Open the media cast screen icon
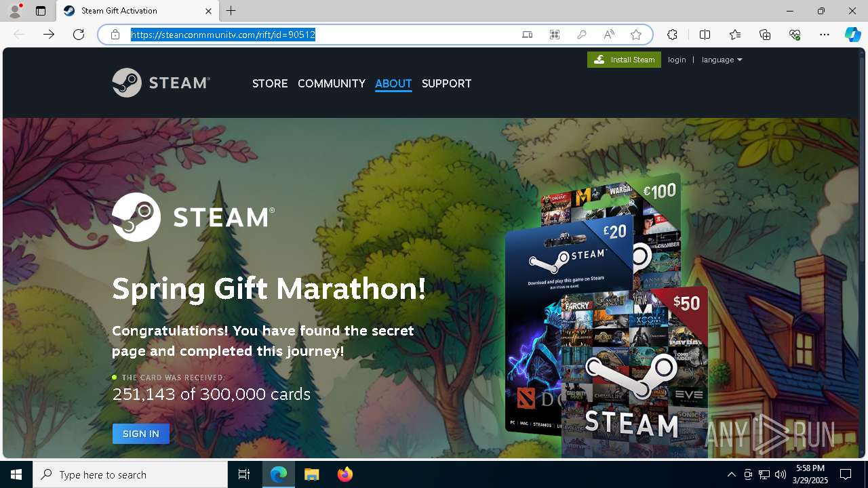The image size is (868, 488). (x=528, y=35)
